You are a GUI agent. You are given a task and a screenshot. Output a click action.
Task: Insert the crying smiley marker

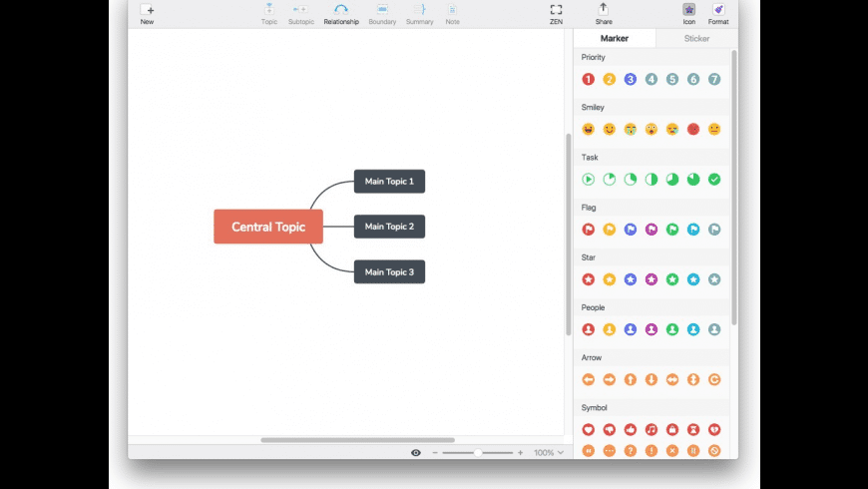(x=630, y=129)
